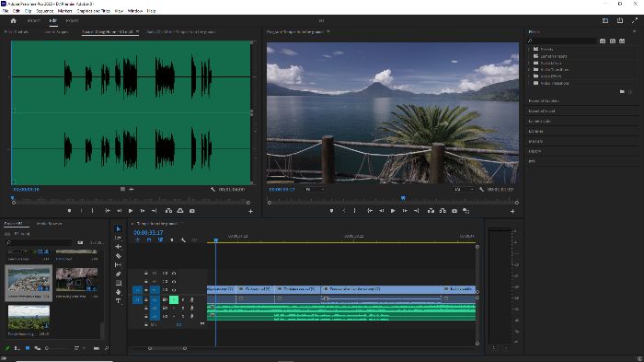Click Project panel thumbnail size slider
The image size is (644, 362).
(x=47, y=348)
